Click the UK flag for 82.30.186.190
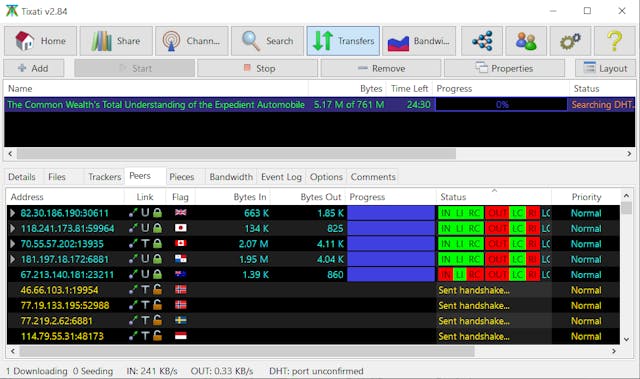Screen dimensions: 640x379 click(x=180, y=212)
